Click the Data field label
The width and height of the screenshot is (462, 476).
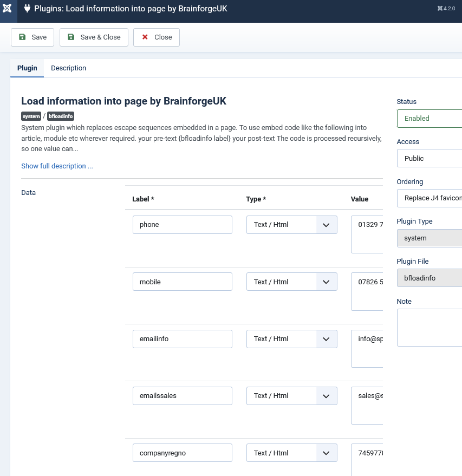coord(29,193)
